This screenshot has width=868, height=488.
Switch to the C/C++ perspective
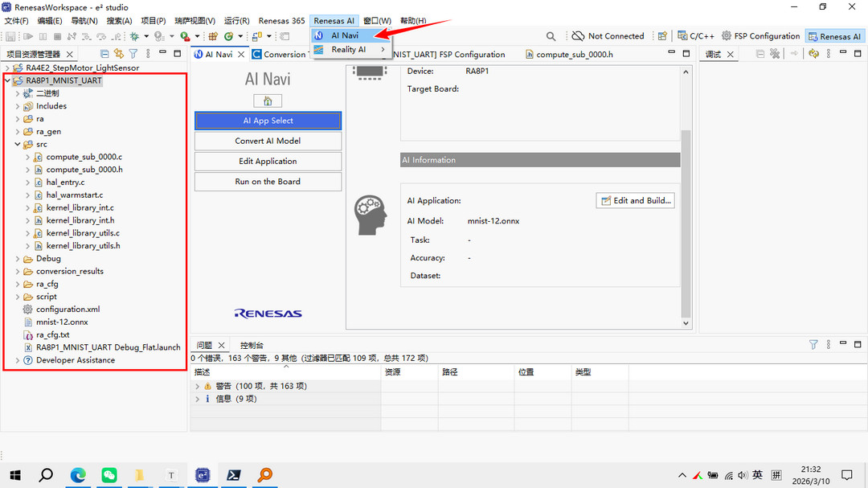[696, 36]
